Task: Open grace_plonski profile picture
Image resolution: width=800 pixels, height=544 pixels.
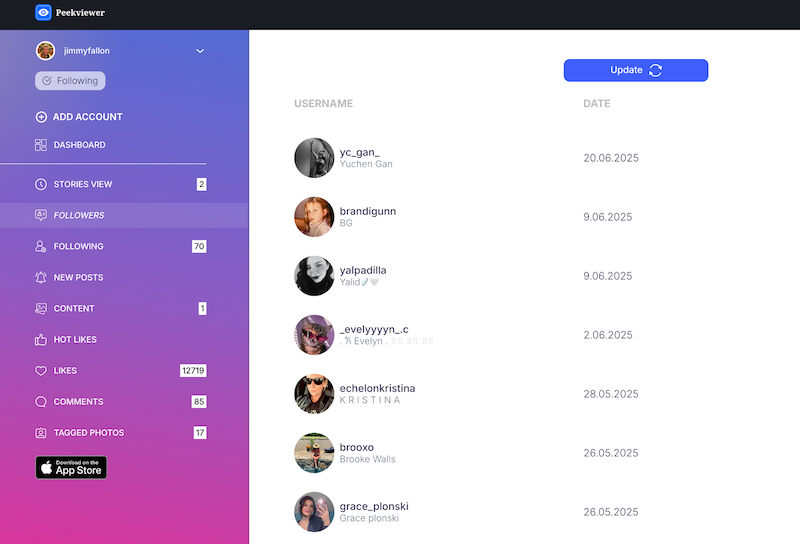Action: (314, 512)
